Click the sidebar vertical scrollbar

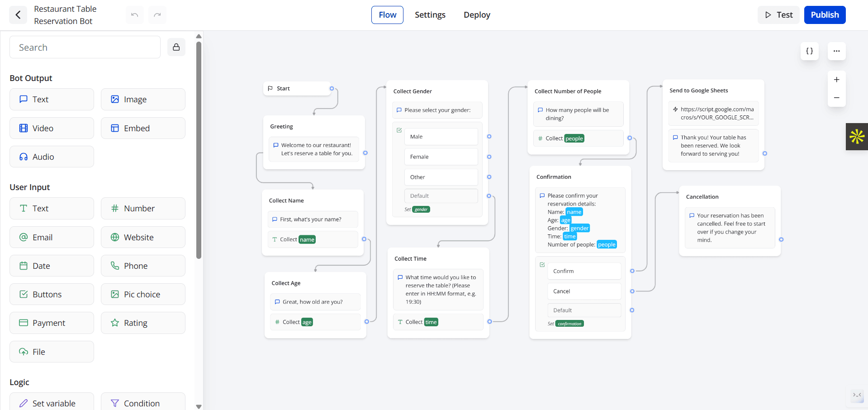click(199, 149)
